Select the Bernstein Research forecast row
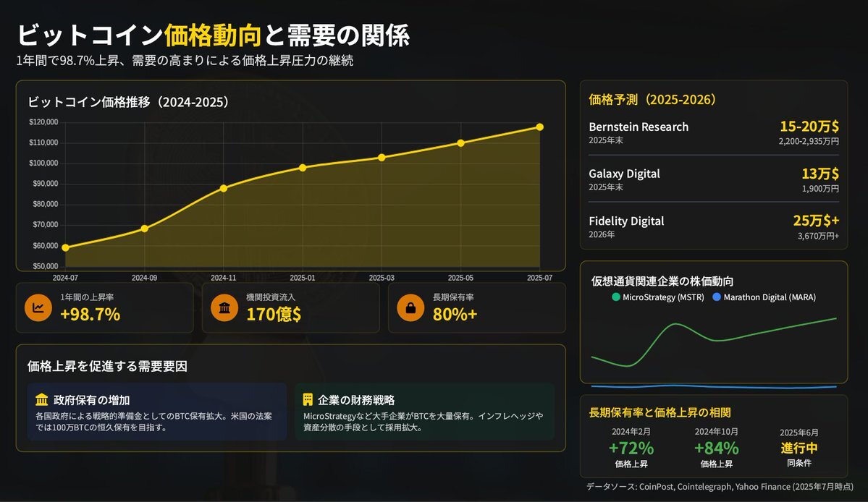Viewport: 868px width, 502px height. click(714, 132)
